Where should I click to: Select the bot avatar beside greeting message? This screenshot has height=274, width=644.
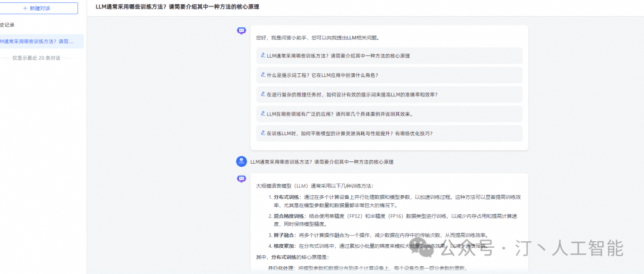point(241,31)
